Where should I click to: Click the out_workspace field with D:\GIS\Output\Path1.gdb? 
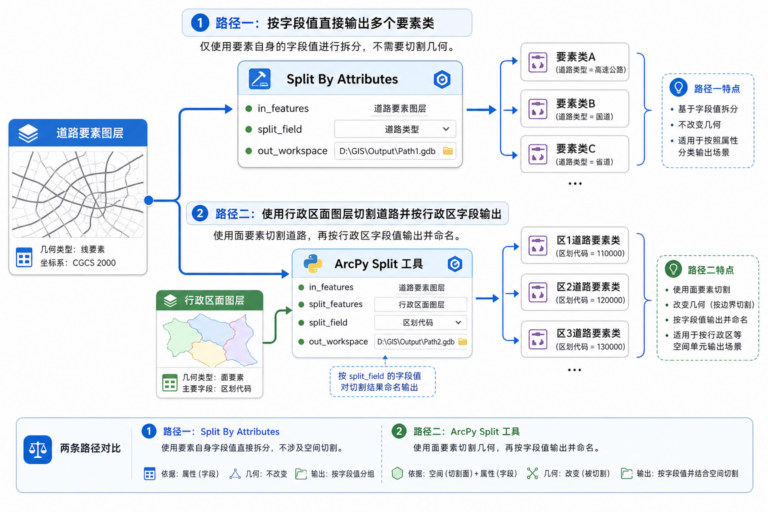395,151
